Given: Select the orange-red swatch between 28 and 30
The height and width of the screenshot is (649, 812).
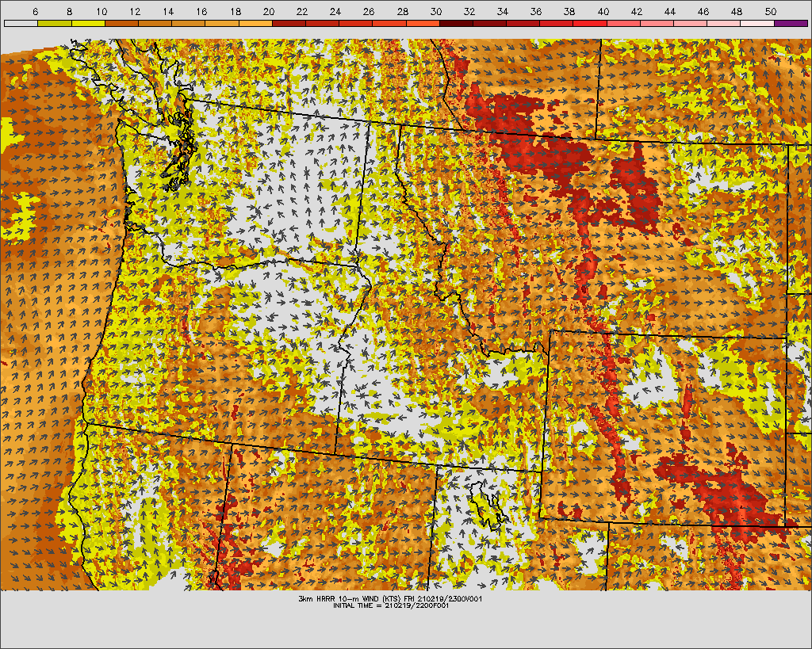Looking at the screenshot, I should (x=423, y=23).
